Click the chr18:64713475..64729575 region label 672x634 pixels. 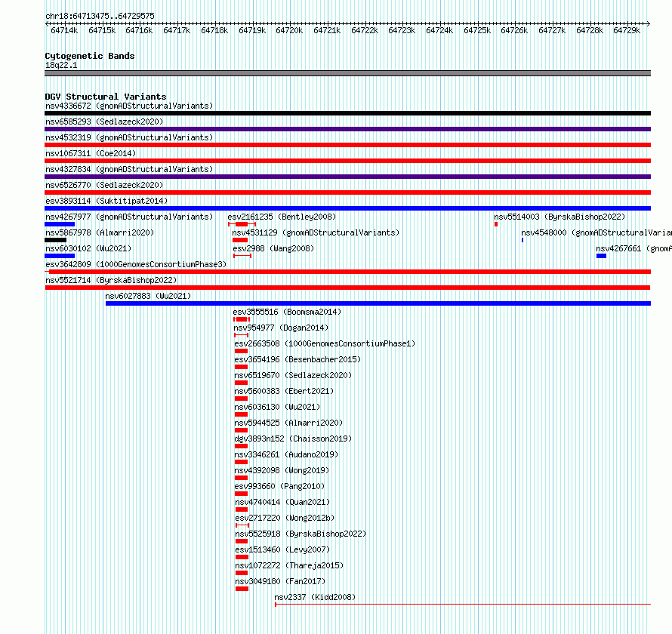coord(100,16)
